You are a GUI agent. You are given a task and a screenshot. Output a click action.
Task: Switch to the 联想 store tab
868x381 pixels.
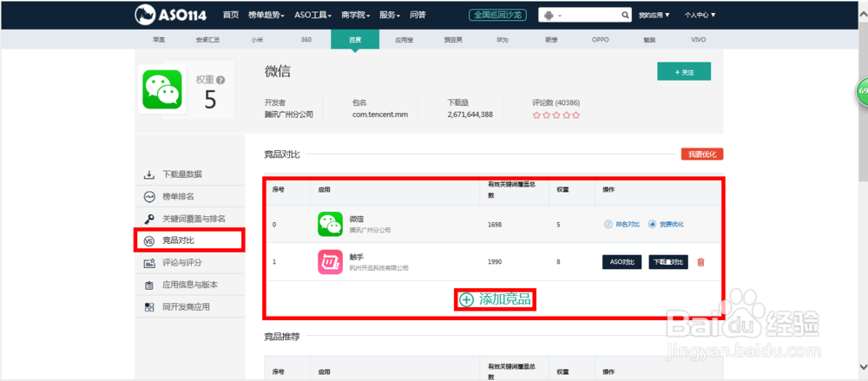coord(551,40)
